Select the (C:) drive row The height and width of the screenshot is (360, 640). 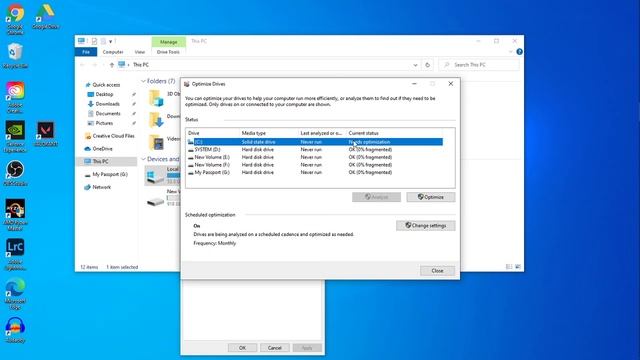(x=315, y=142)
